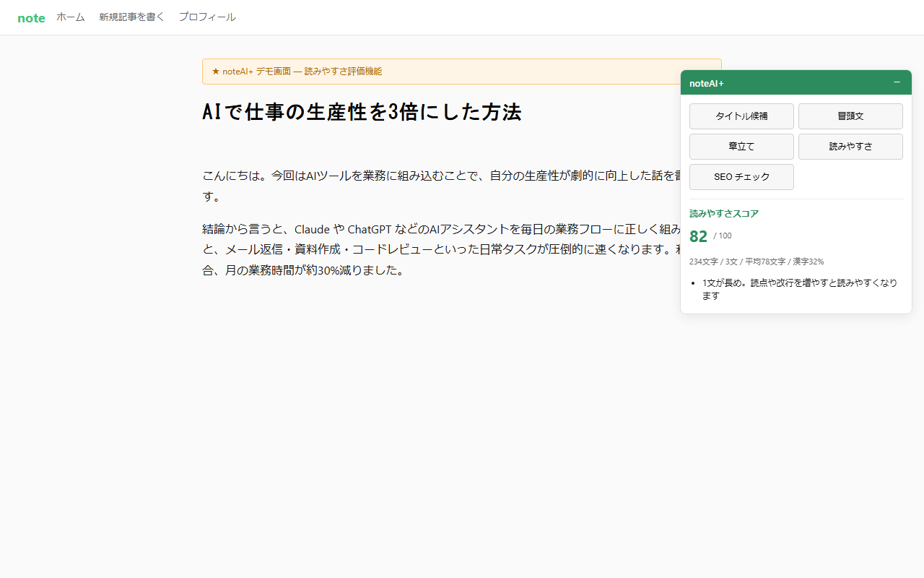
Task: Click the / 100 score label
Action: tap(723, 236)
